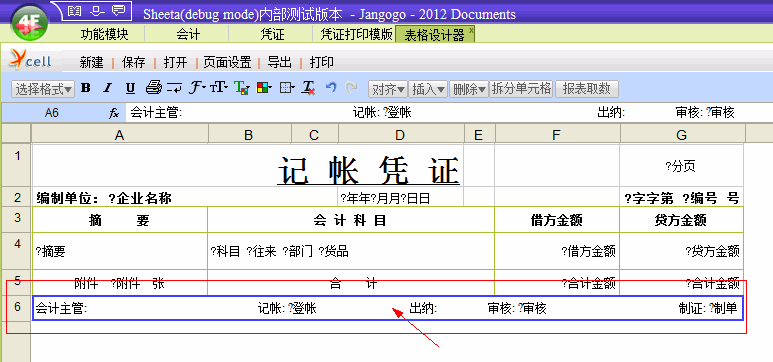The height and width of the screenshot is (362, 773).
Task: Open the 对齐 dropdown
Action: pos(388,89)
